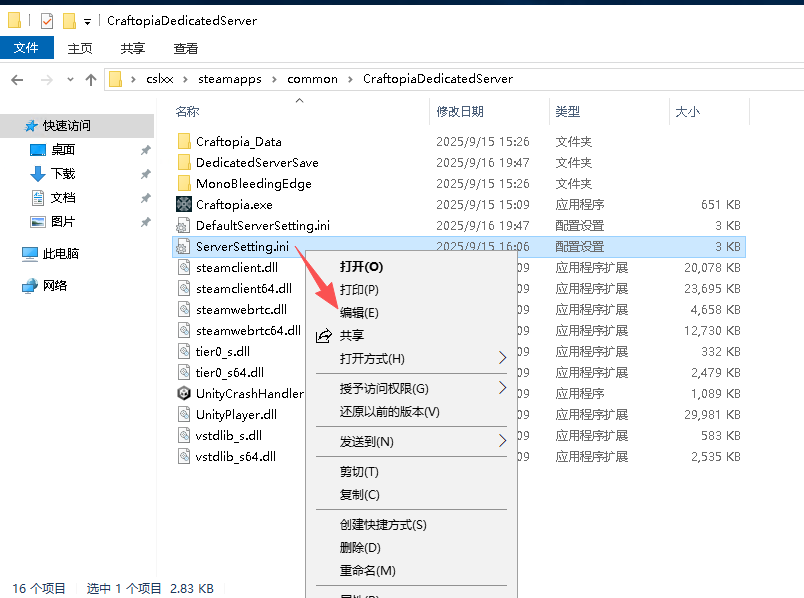Image resolution: width=804 pixels, height=598 pixels.
Task: Select the Network item in sidebar
Action: point(55,285)
